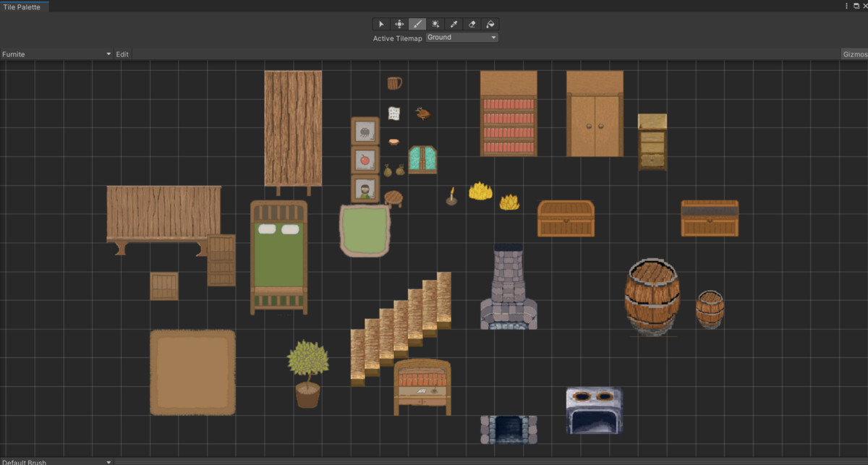Pick a tile with the eyedropper tool
The width and height of the screenshot is (868, 465).
point(454,24)
